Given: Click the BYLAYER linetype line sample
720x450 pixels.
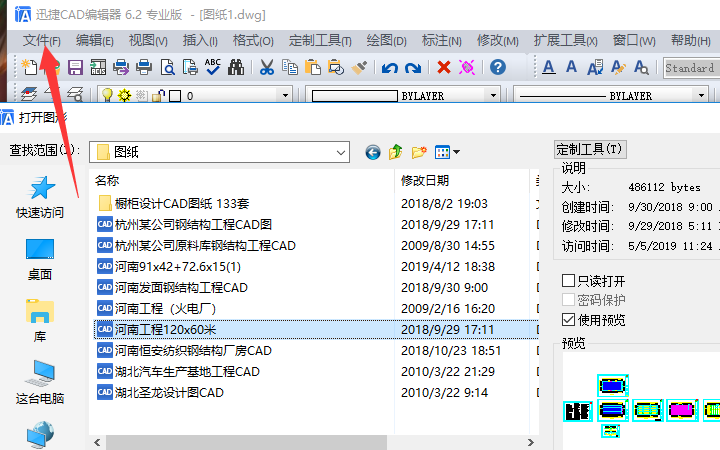Looking at the screenshot, I should pos(562,96).
